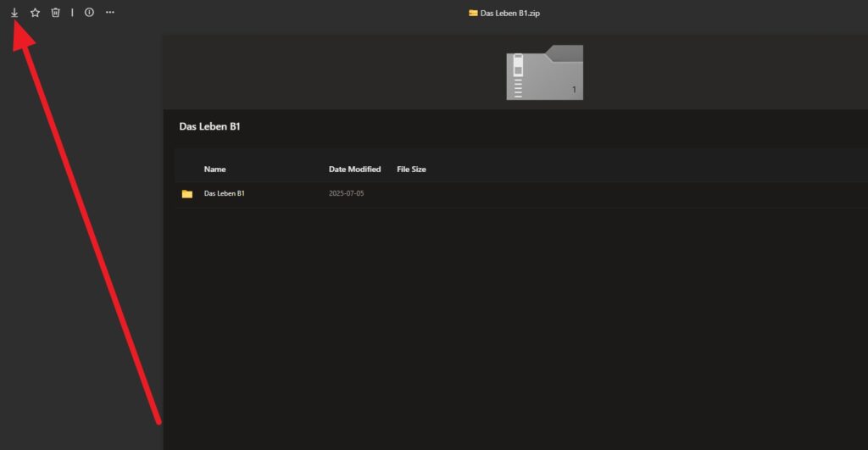
Task: Sort by Name column header
Action: pyautogui.click(x=214, y=169)
